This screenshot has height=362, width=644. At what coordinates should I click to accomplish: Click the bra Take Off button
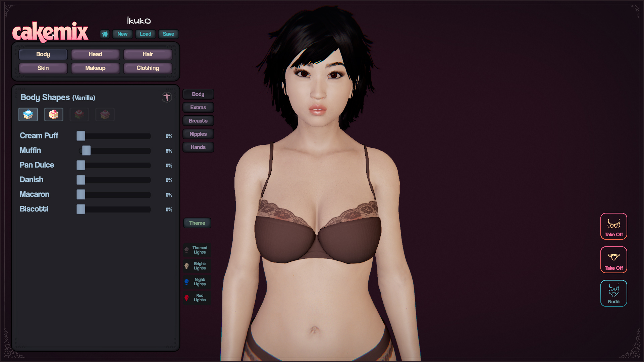coord(613,226)
